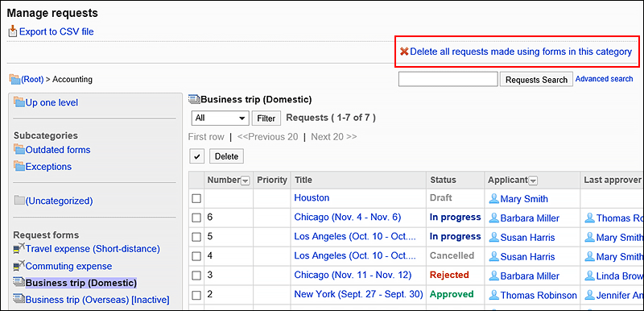Click the (Root) folder icon in breadcrumb
Image resolution: width=644 pixels, height=311 pixels.
(14, 79)
